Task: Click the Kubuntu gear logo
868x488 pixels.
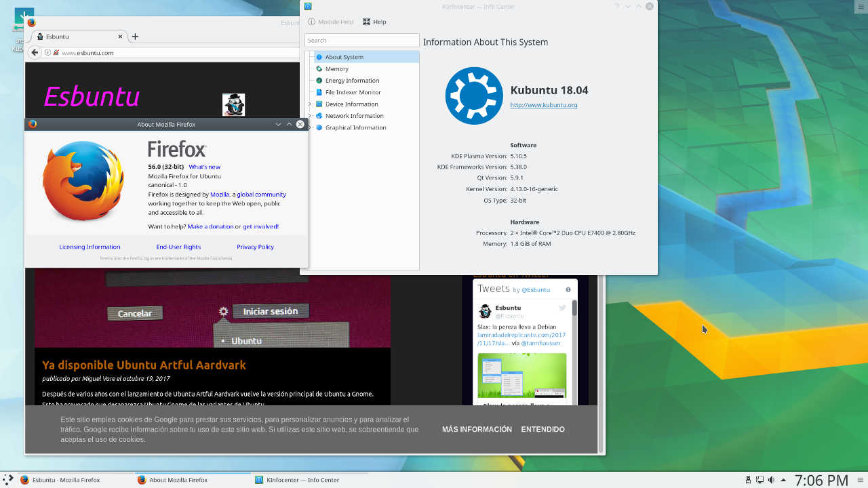Action: tap(473, 96)
